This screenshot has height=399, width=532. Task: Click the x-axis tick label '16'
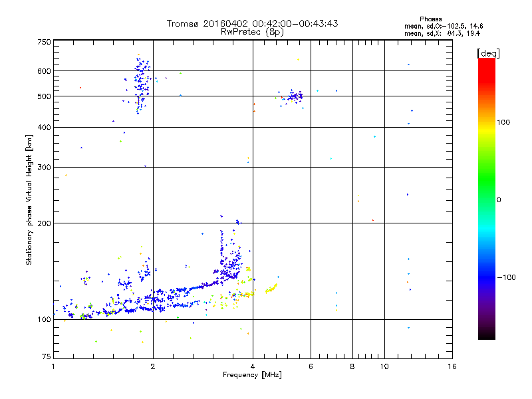(x=452, y=366)
